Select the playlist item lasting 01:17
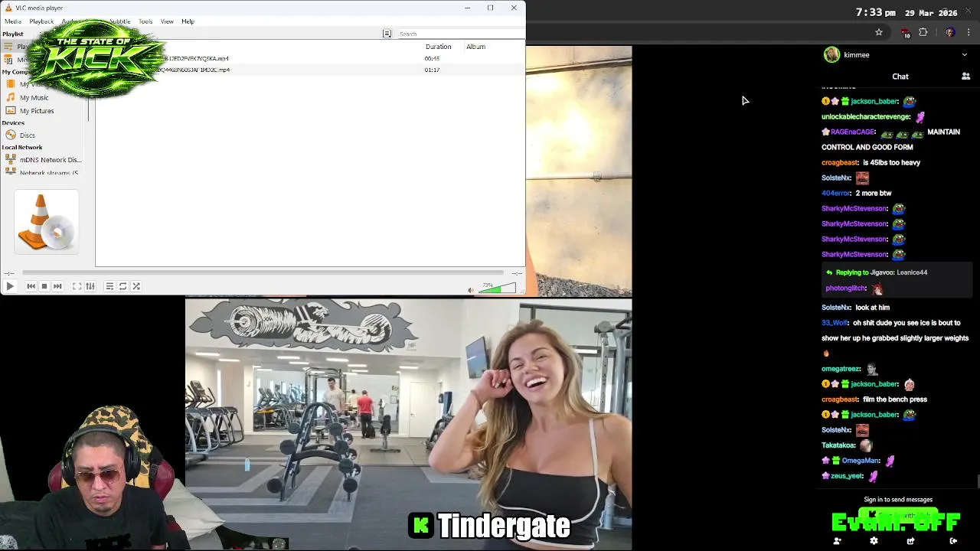This screenshot has height=551, width=980. [x=310, y=70]
